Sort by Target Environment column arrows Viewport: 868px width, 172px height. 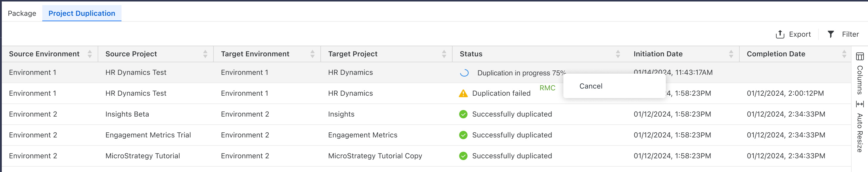(x=312, y=54)
